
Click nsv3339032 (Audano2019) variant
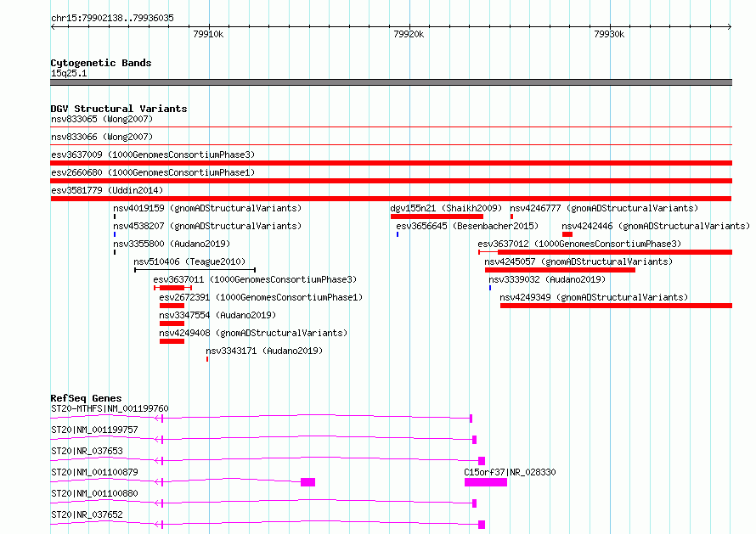tap(547, 279)
